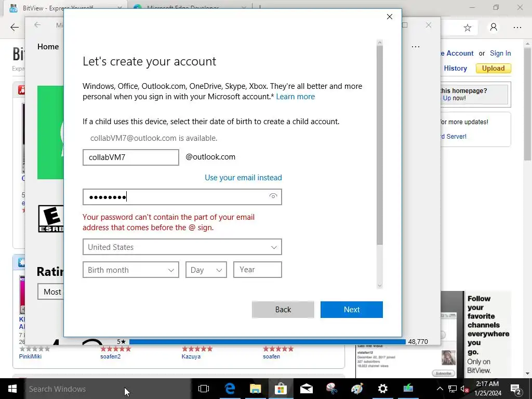Viewport: 532px width, 399px height.
Task: Click the Sign In link on BitView
Action: [500, 54]
